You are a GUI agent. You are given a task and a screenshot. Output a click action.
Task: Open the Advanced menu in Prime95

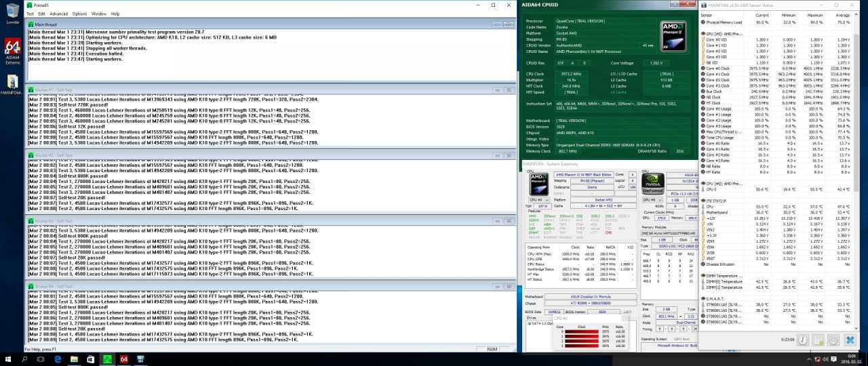tap(59, 14)
